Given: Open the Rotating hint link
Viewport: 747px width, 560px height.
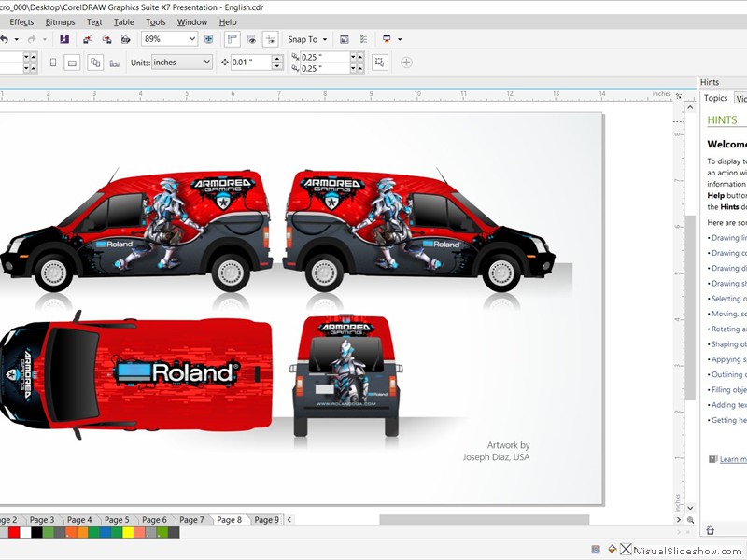Looking at the screenshot, I should point(729,329).
